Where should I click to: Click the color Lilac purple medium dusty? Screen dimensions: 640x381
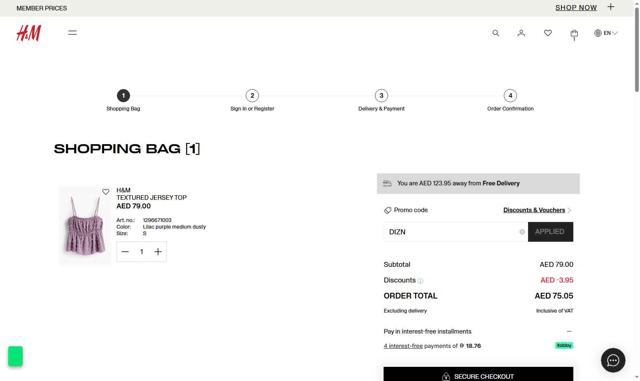pyautogui.click(x=174, y=227)
